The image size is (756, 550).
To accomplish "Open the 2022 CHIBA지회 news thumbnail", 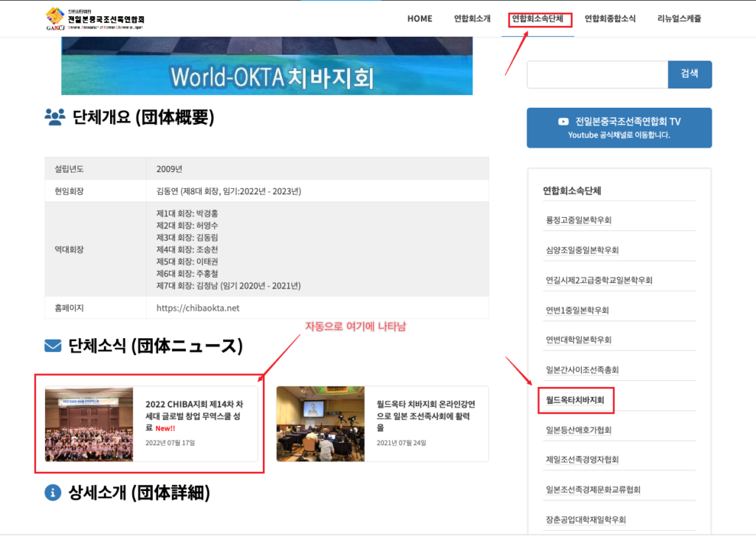I will pos(89,424).
